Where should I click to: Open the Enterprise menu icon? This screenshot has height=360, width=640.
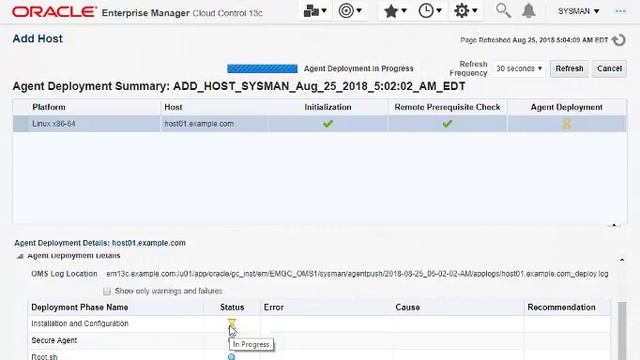[x=315, y=11]
